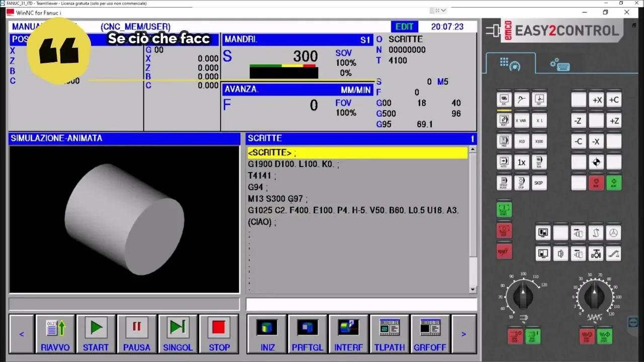Jog axis with +C key
644x362 pixels.
[x=614, y=100]
